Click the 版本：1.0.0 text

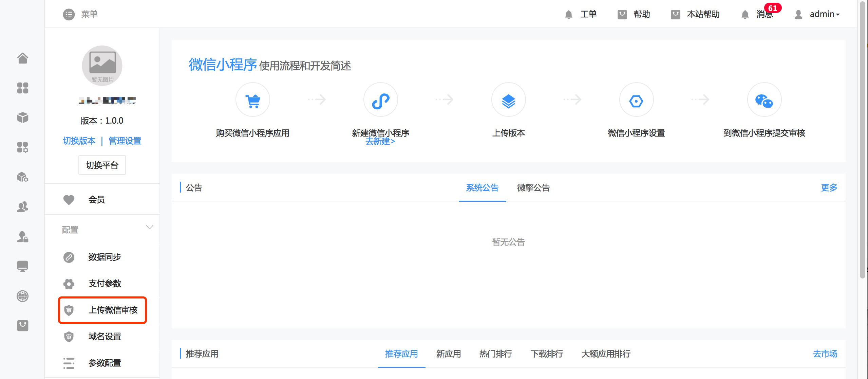click(x=102, y=121)
